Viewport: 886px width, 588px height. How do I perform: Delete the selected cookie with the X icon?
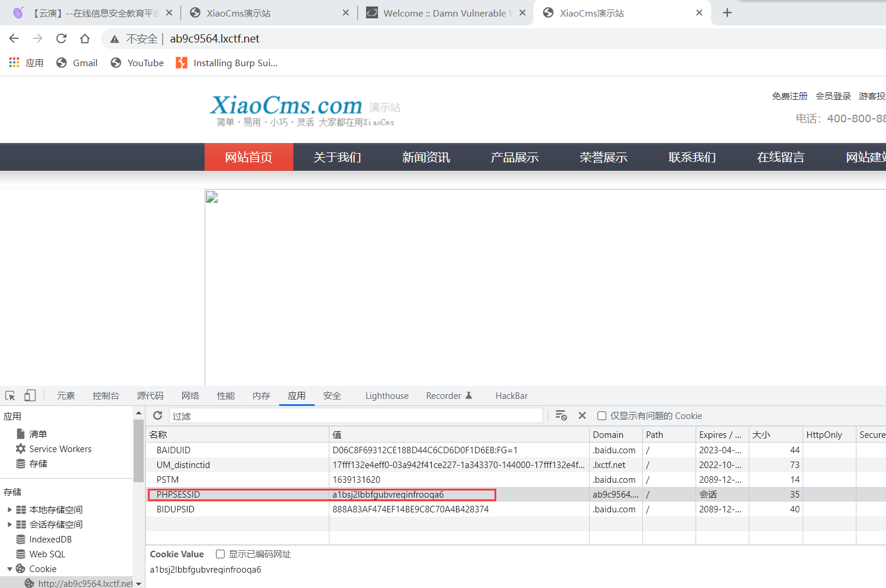coord(582,415)
